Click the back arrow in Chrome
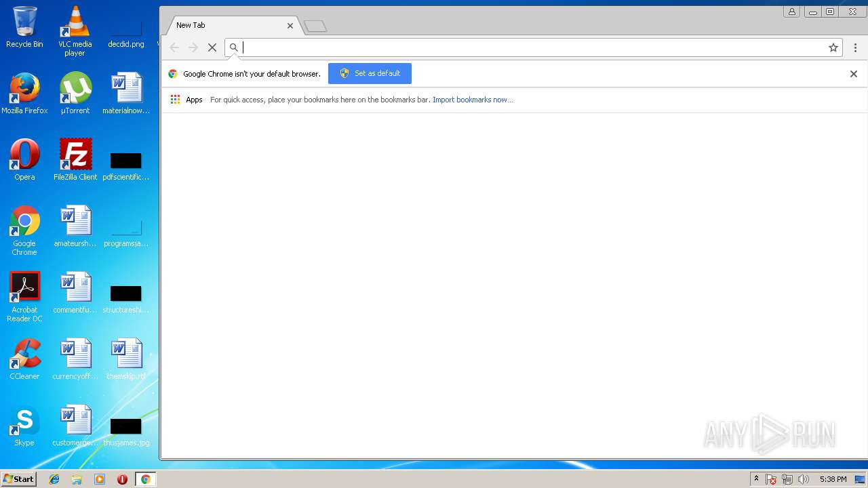The width and height of the screenshot is (868, 488). click(174, 47)
